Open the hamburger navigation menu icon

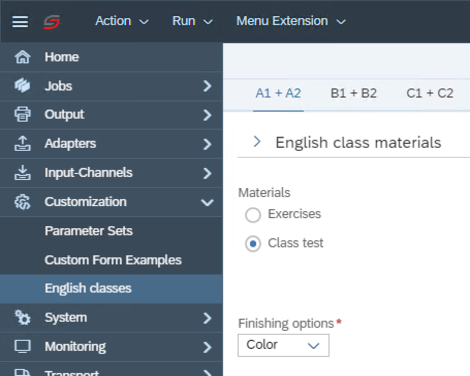pos(20,22)
